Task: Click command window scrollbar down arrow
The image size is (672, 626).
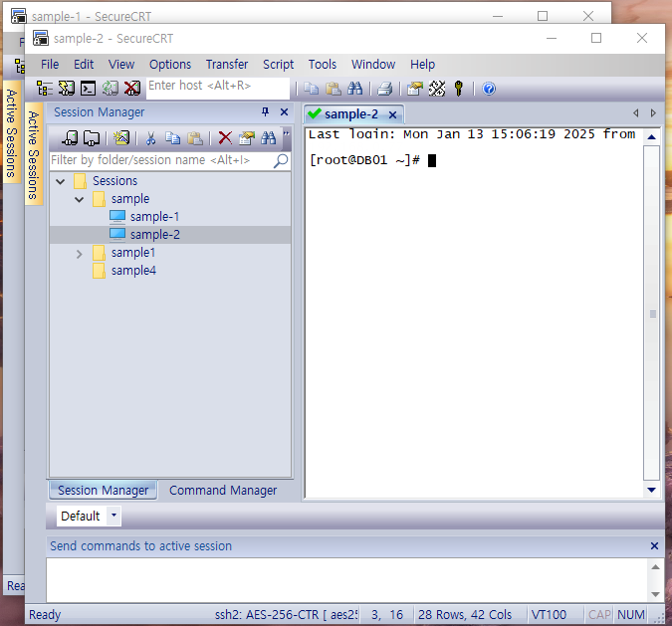Action: tap(655, 594)
